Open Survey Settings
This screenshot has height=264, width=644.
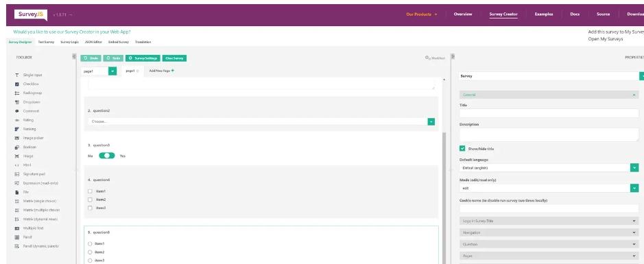coord(143,58)
